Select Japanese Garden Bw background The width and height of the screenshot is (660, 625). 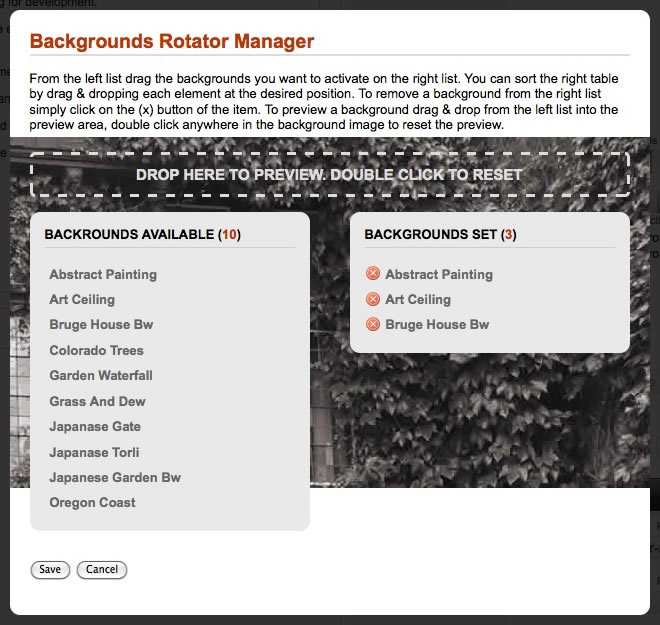point(115,477)
